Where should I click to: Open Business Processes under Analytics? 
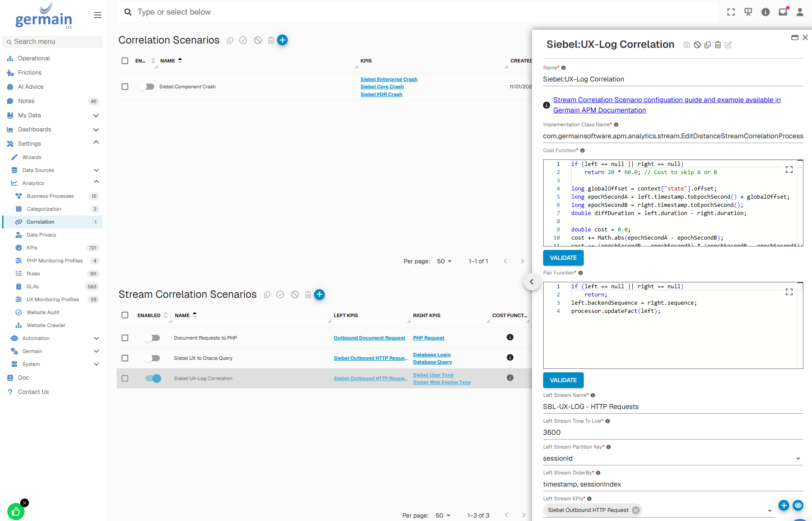point(50,196)
